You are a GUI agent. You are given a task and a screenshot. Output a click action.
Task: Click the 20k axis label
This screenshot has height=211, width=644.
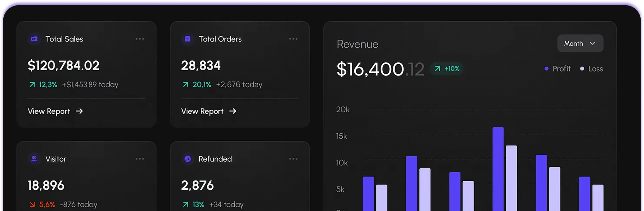[x=343, y=110]
